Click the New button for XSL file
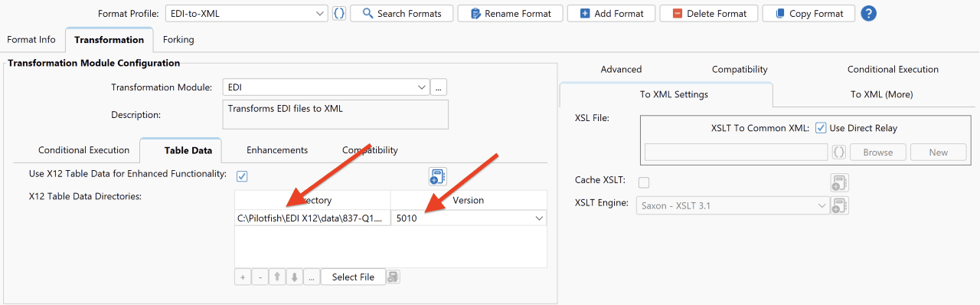The width and height of the screenshot is (980, 305). click(938, 152)
